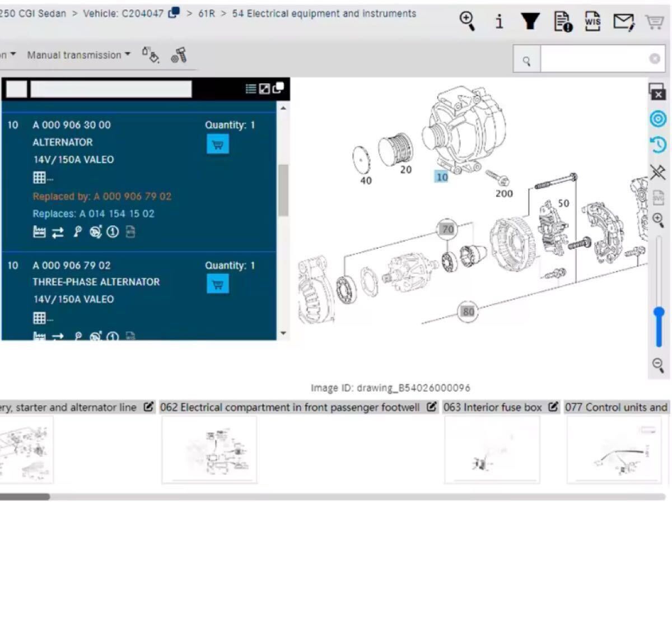Toggle the pin icon beside drawing

click(x=658, y=172)
